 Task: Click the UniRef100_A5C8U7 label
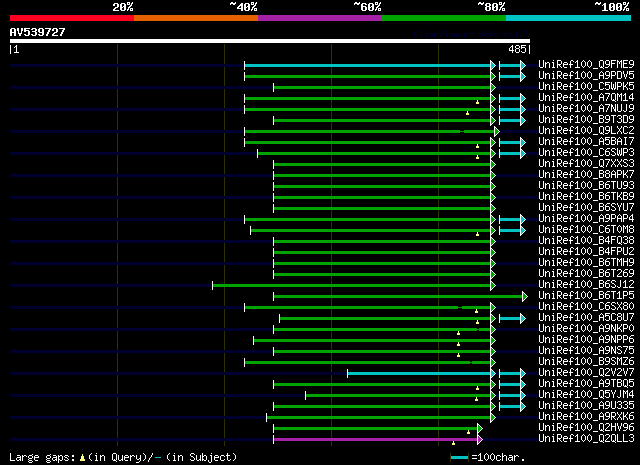tap(586, 318)
